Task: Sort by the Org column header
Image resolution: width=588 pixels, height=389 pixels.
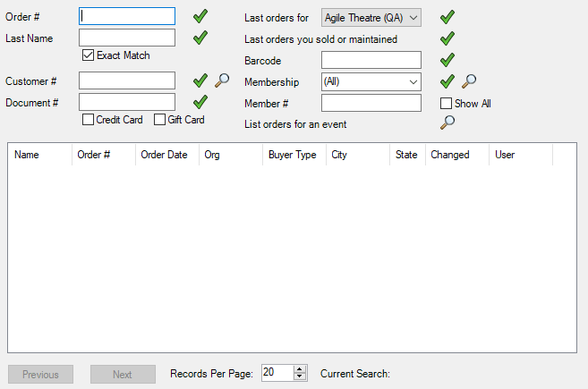Action: point(231,155)
